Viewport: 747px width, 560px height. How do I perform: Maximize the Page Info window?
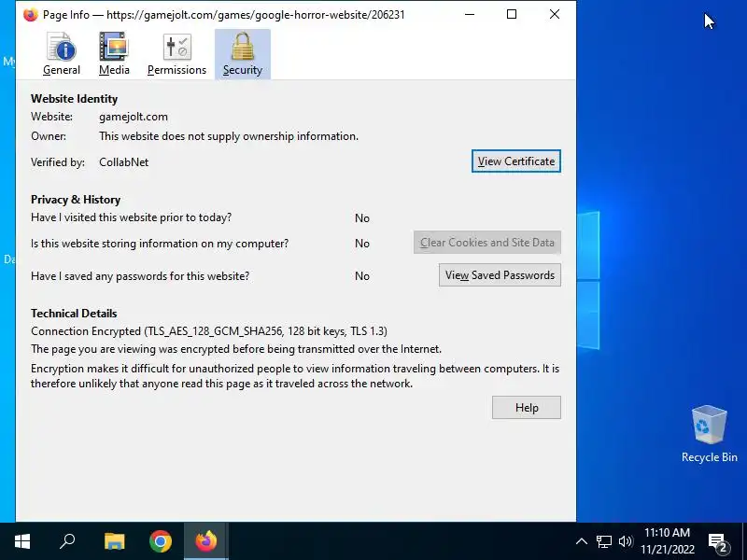(512, 14)
